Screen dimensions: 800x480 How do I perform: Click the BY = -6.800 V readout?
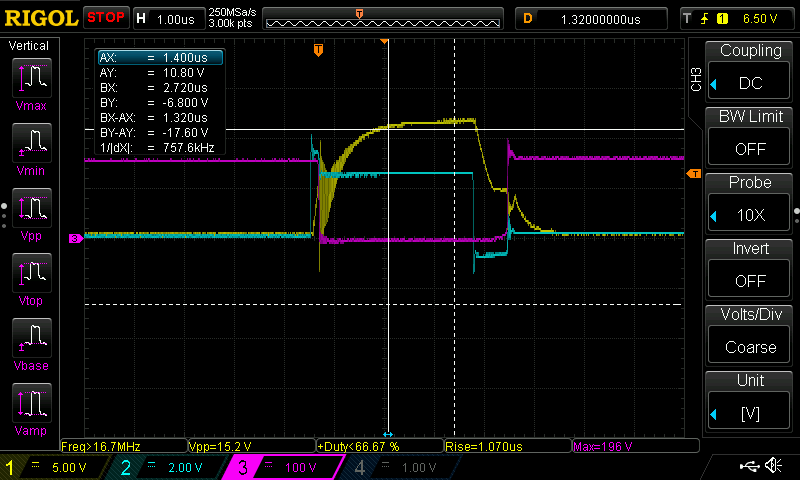click(154, 103)
